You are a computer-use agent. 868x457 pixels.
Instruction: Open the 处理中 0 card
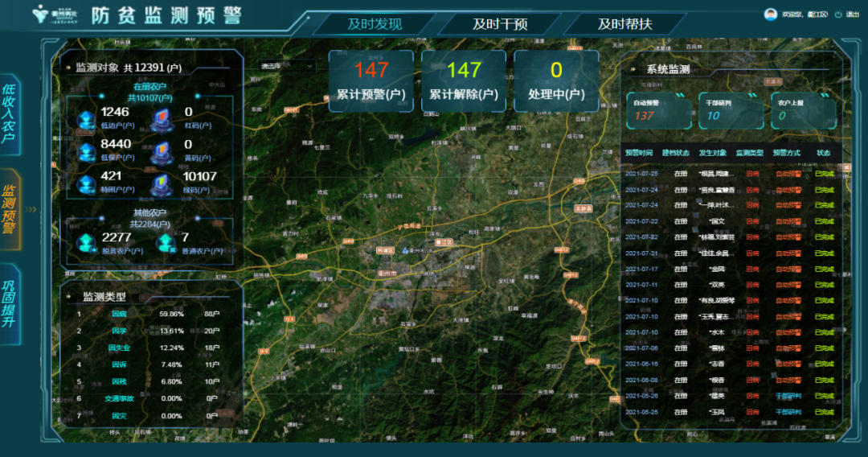556,81
